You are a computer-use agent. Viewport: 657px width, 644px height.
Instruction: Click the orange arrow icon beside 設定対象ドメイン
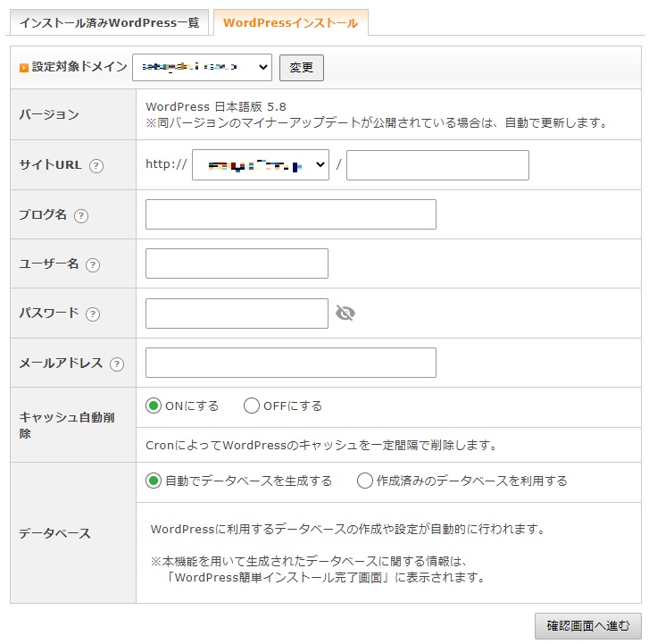24,67
